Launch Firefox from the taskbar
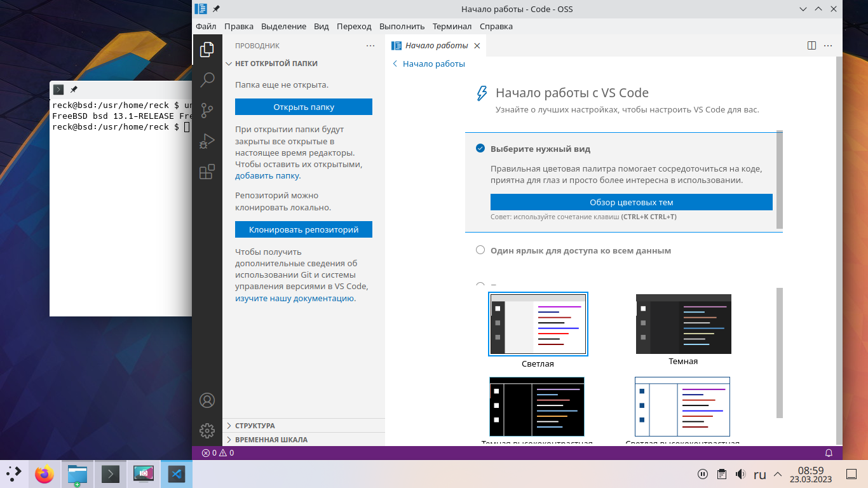 (x=44, y=474)
